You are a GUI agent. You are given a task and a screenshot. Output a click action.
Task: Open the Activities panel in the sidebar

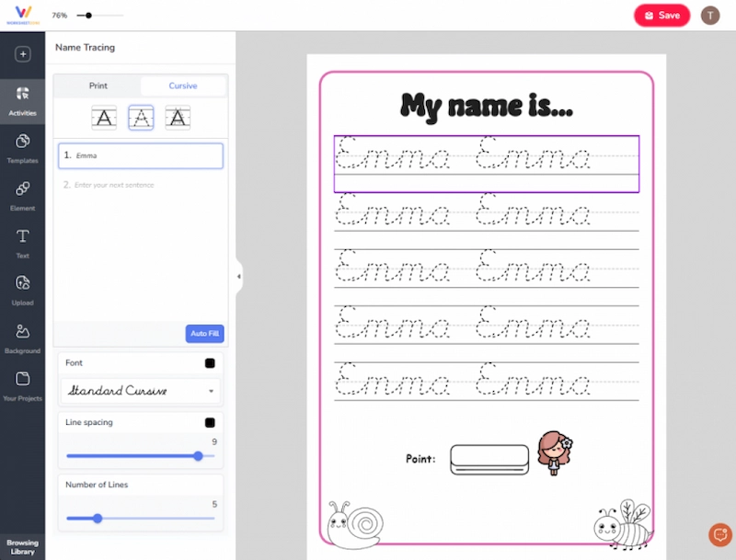[21, 96]
